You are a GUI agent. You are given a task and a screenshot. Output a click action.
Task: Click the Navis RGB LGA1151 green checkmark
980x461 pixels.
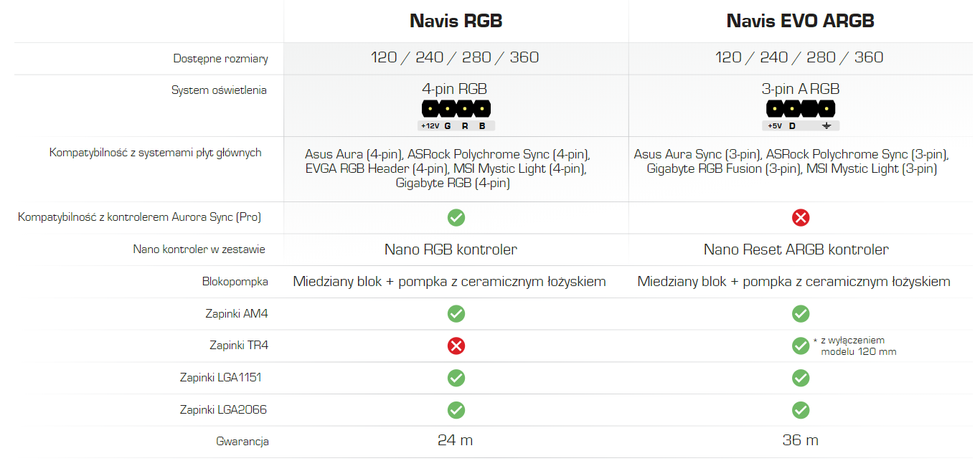(x=456, y=377)
